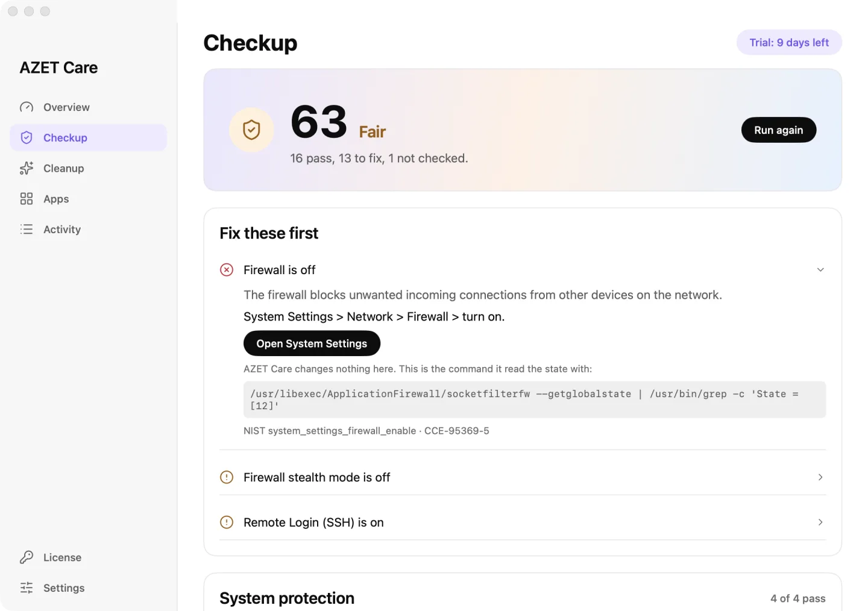This screenshot has width=868, height=611.
Task: Click the socketfilterfw command text box
Action: (535, 399)
